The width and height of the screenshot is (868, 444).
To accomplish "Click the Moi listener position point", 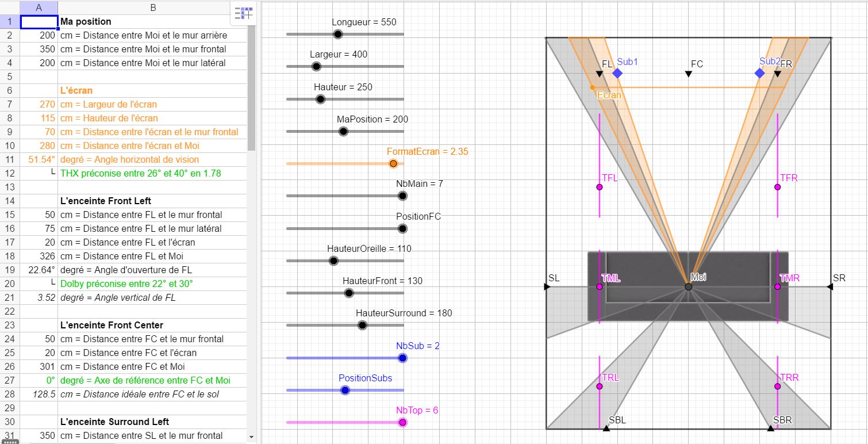I will (688, 286).
